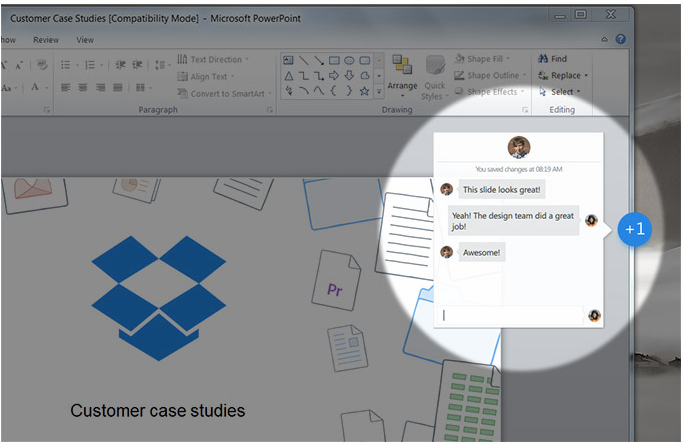Open the Shape Outline menu
The height and width of the screenshot is (445, 683).
pyautogui.click(x=490, y=75)
